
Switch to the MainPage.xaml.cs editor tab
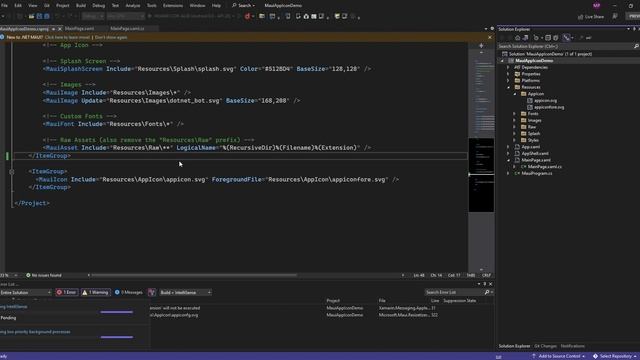127,29
